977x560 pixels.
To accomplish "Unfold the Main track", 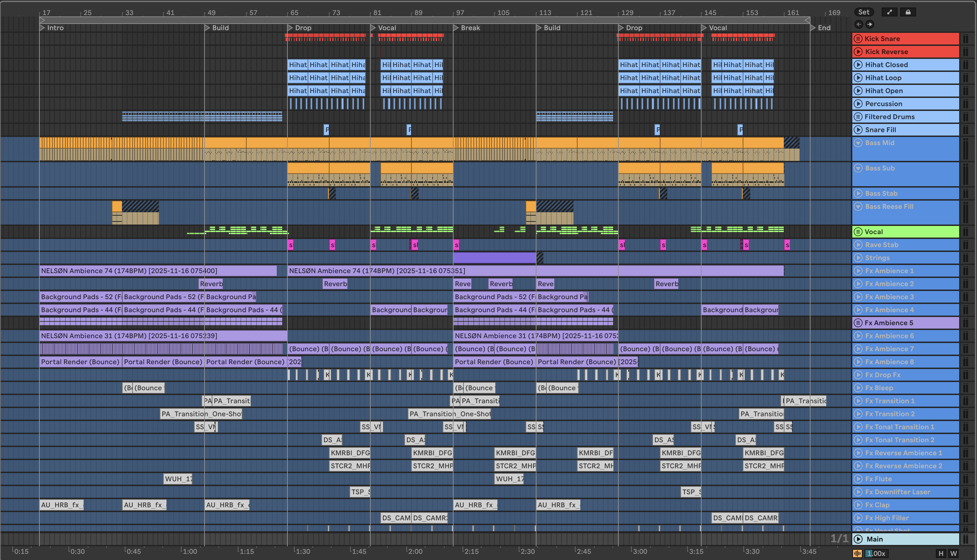I will (x=858, y=539).
